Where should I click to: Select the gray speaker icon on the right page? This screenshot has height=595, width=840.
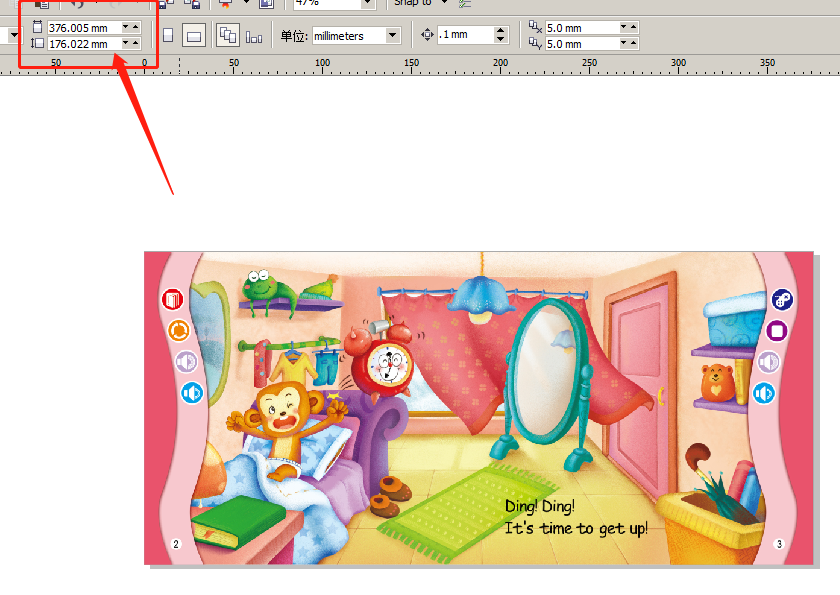[769, 362]
